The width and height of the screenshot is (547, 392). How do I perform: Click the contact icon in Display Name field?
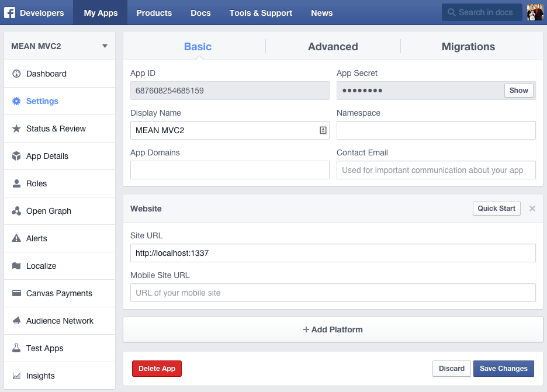click(x=323, y=130)
